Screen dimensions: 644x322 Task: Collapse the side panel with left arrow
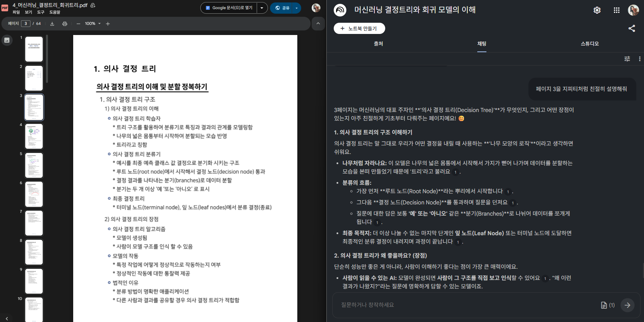pyautogui.click(x=7, y=318)
